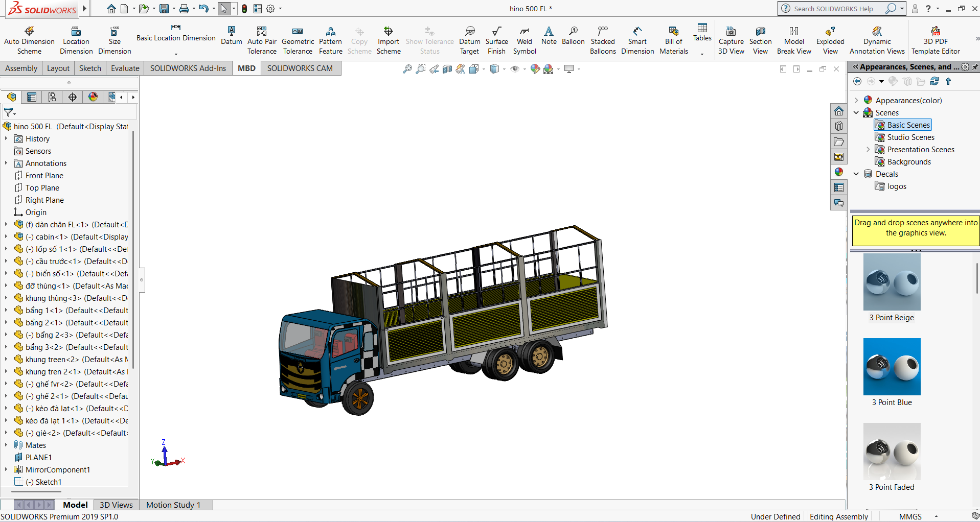Open SOLIDWORKS Add-Ins tab
The image size is (980, 522).
click(x=188, y=68)
